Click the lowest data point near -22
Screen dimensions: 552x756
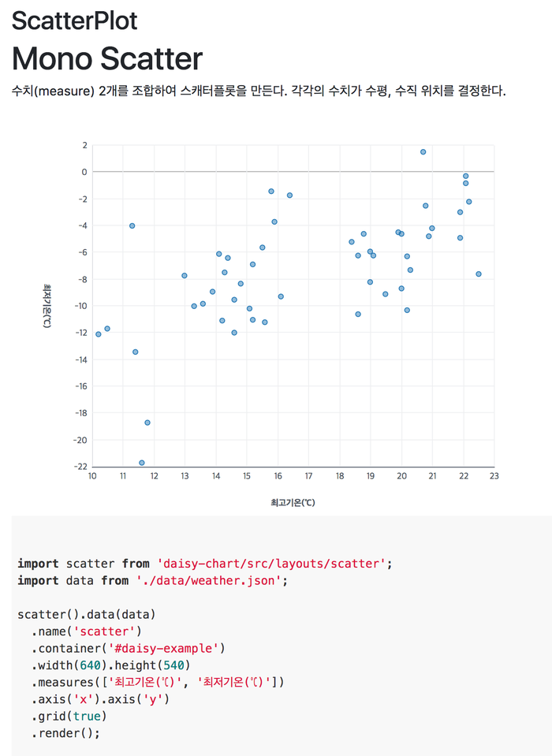(142, 463)
